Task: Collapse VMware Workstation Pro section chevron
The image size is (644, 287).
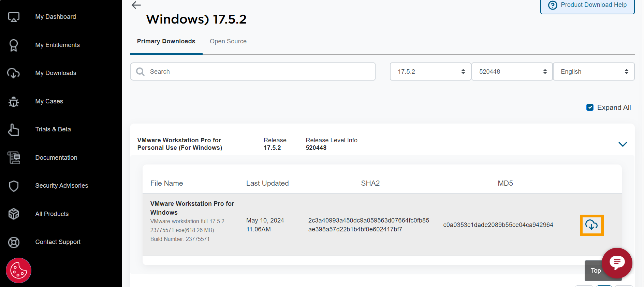Action: (623, 144)
